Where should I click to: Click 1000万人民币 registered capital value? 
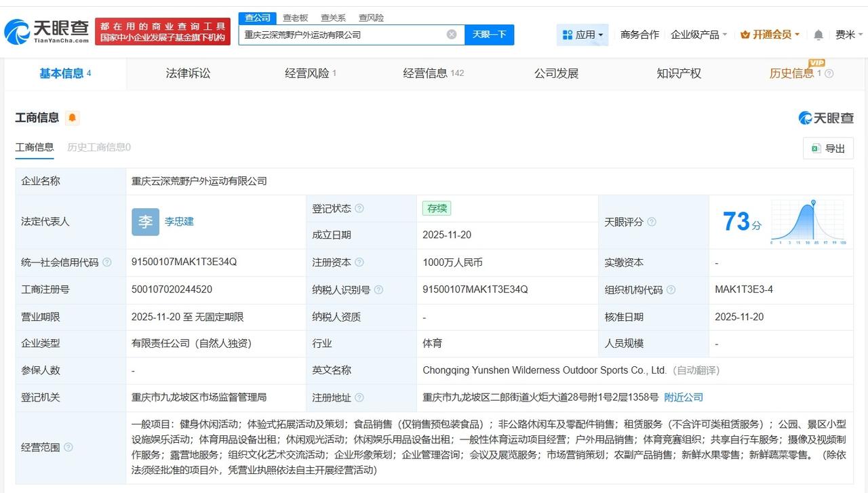click(x=452, y=262)
